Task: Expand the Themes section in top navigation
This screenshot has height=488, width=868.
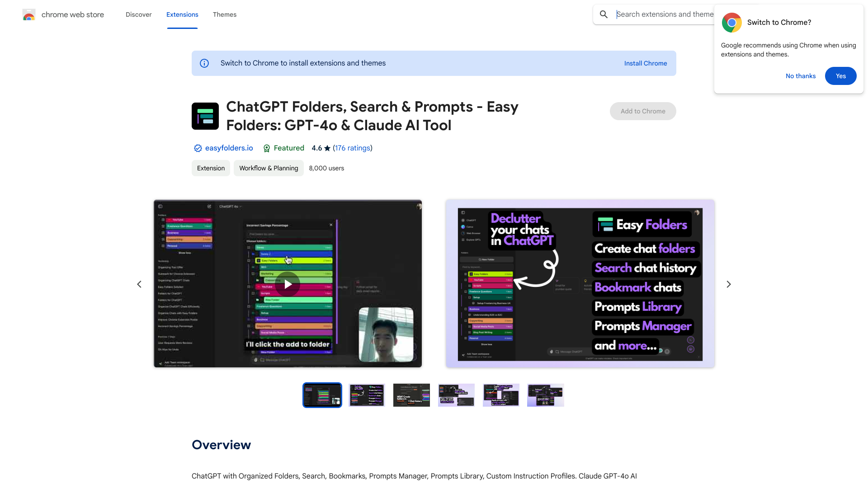Action: click(x=225, y=14)
